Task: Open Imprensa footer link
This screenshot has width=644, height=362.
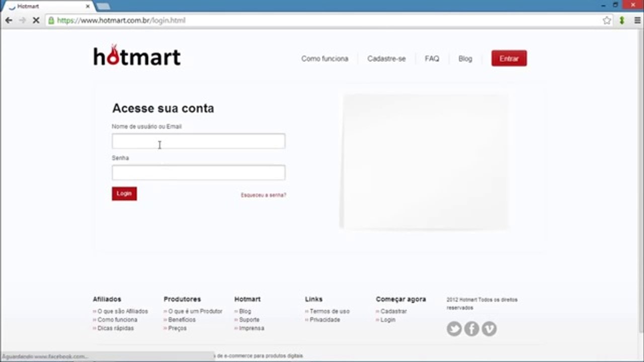Action: click(252, 328)
